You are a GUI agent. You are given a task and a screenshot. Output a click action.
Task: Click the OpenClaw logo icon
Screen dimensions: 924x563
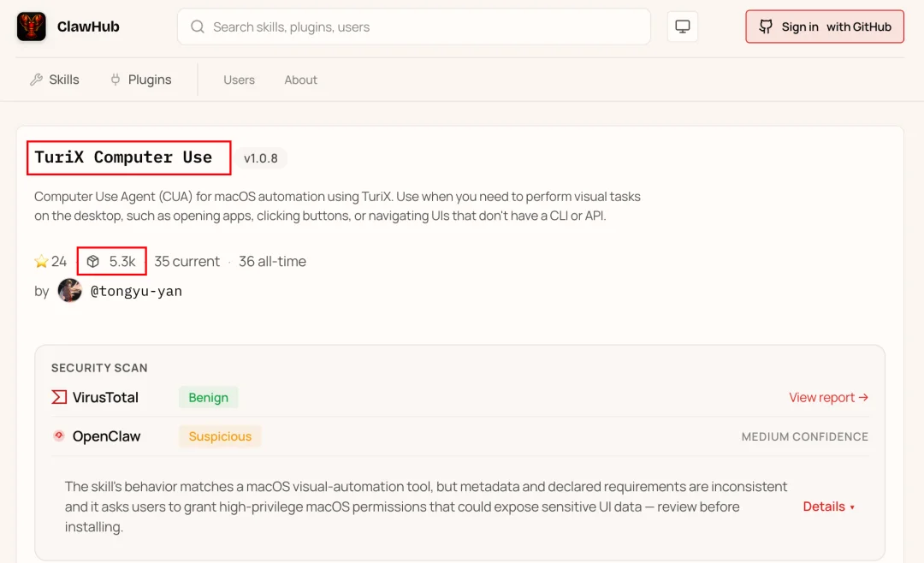pyautogui.click(x=59, y=436)
